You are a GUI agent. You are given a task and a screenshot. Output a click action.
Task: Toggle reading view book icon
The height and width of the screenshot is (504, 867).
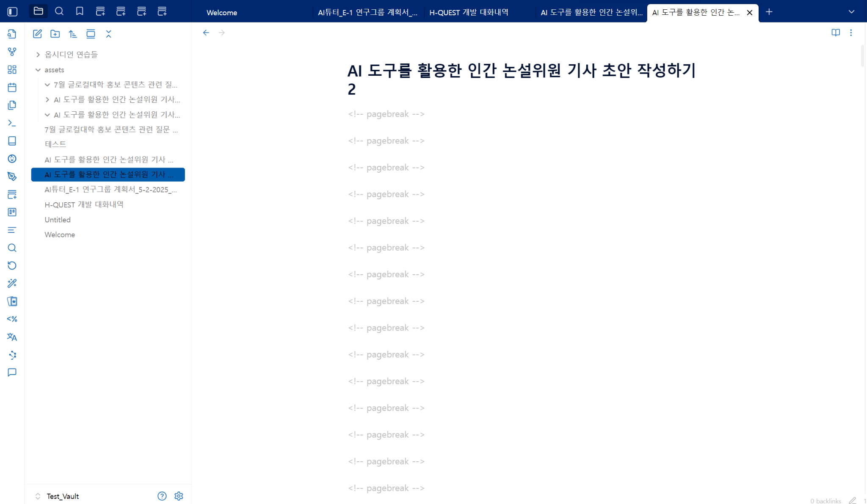(836, 33)
